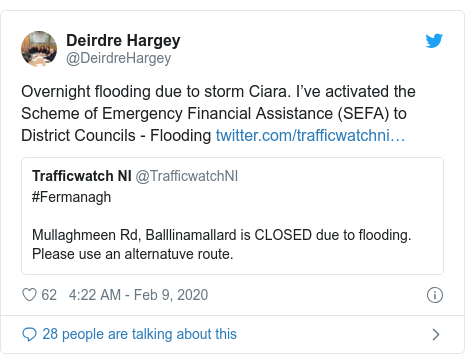Open the @DeirdreHargey handle link
465x363 pixels.
[119, 58]
